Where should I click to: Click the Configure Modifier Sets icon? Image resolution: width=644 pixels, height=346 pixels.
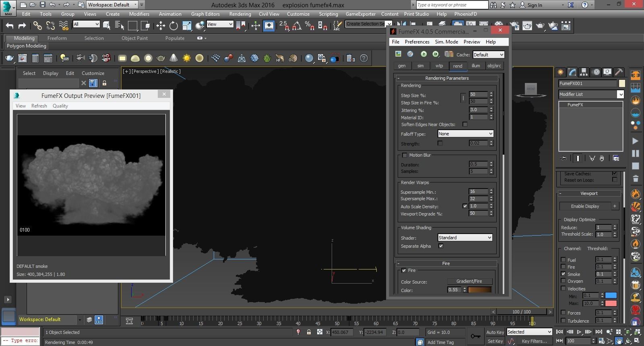click(616, 158)
